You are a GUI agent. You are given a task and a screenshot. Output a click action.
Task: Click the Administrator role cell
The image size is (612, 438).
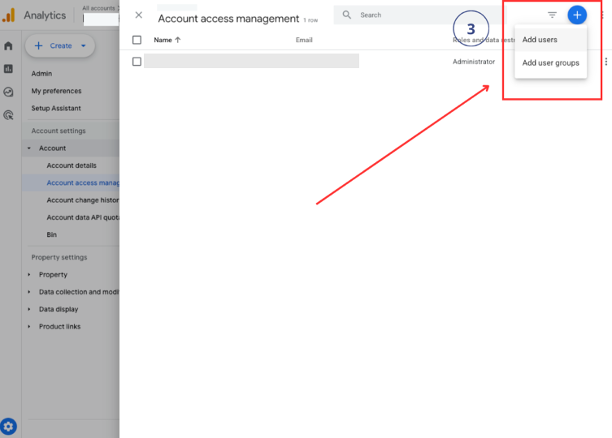[x=474, y=62]
